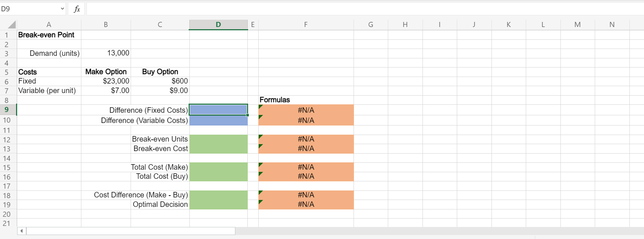
Task: Click the horizontal scrollbar left arrow
Action: click(22, 231)
